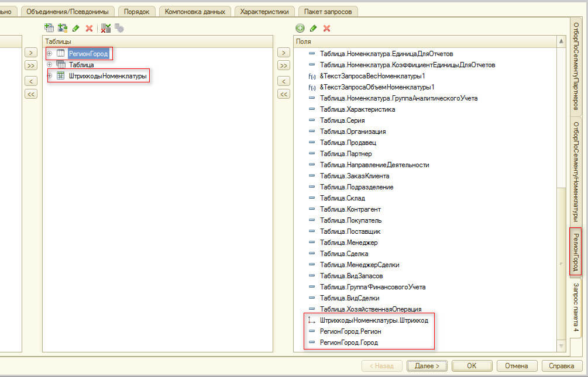Open the Компоновка данных tab

pyautogui.click(x=195, y=11)
